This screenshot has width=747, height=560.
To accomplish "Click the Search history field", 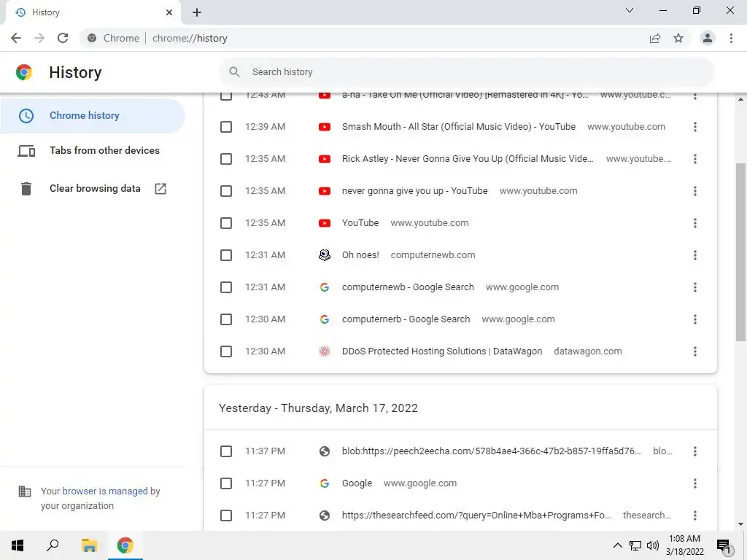I will point(466,72).
